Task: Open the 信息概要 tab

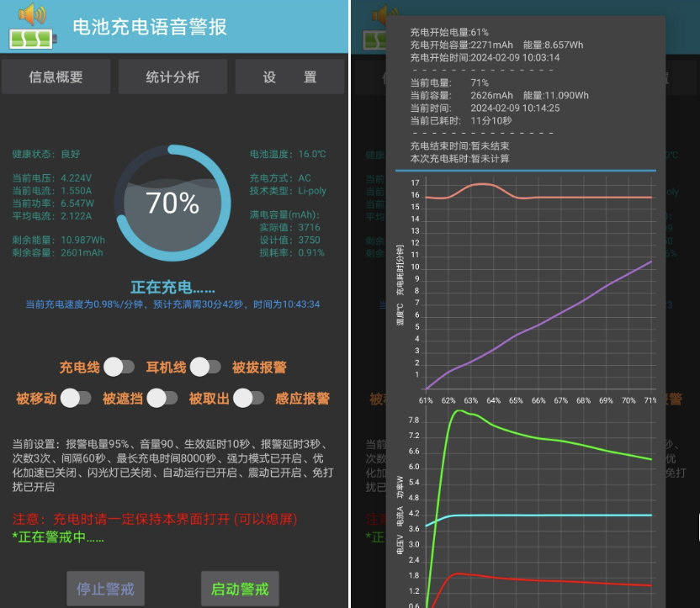Action: pyautogui.click(x=56, y=77)
